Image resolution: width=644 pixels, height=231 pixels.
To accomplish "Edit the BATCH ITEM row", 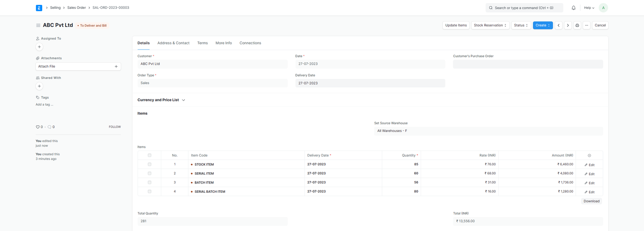I will (x=589, y=183).
